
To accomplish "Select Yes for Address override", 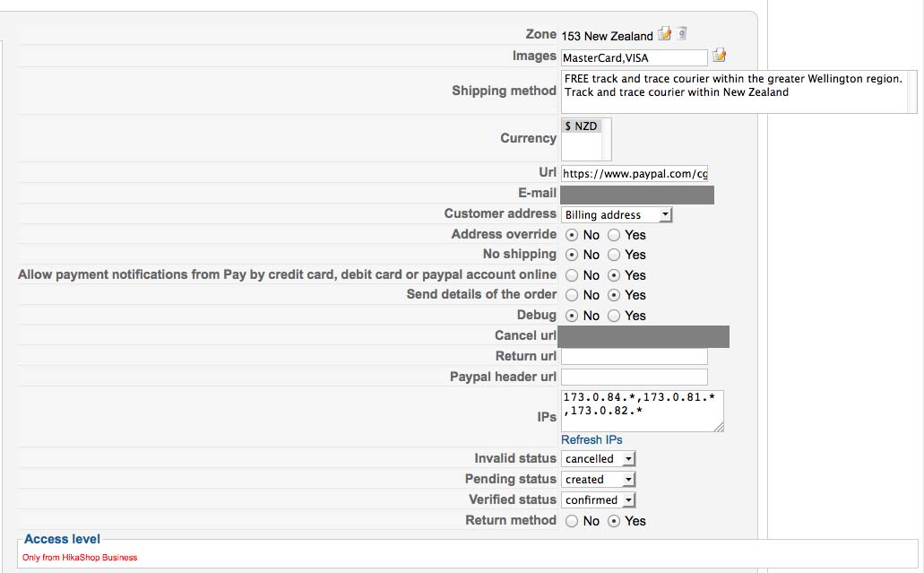I will pyautogui.click(x=614, y=235).
